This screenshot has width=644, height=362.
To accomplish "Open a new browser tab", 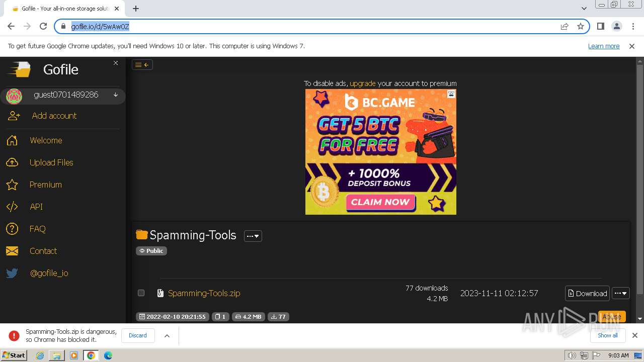I will [136, 9].
